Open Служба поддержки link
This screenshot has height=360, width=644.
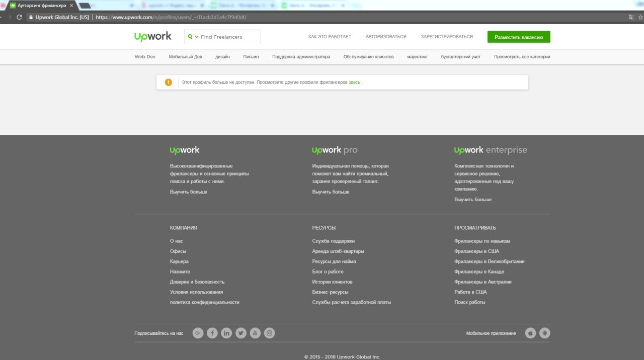point(333,241)
